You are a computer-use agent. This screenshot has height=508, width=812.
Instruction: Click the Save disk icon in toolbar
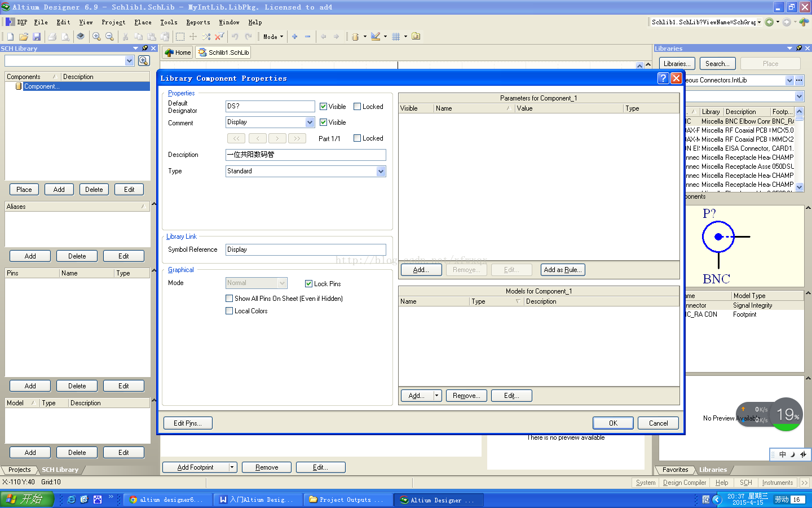click(x=37, y=37)
